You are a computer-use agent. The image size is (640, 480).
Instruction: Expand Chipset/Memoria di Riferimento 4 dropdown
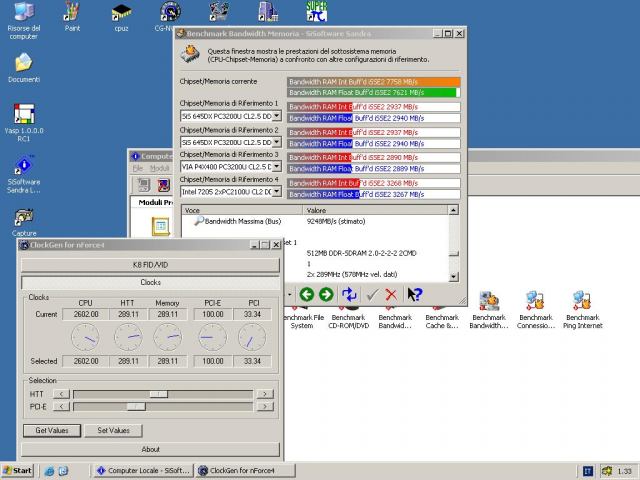277,191
